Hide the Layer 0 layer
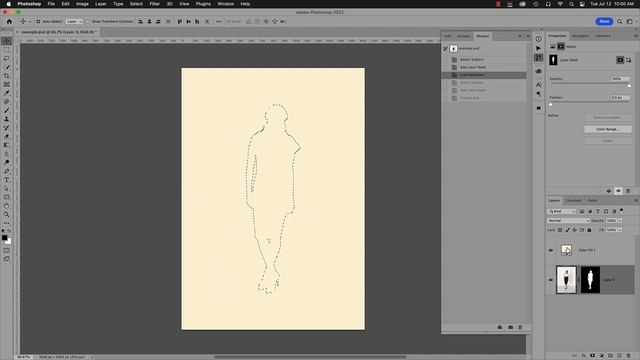Screen dimensions: 640x360 tap(551, 280)
